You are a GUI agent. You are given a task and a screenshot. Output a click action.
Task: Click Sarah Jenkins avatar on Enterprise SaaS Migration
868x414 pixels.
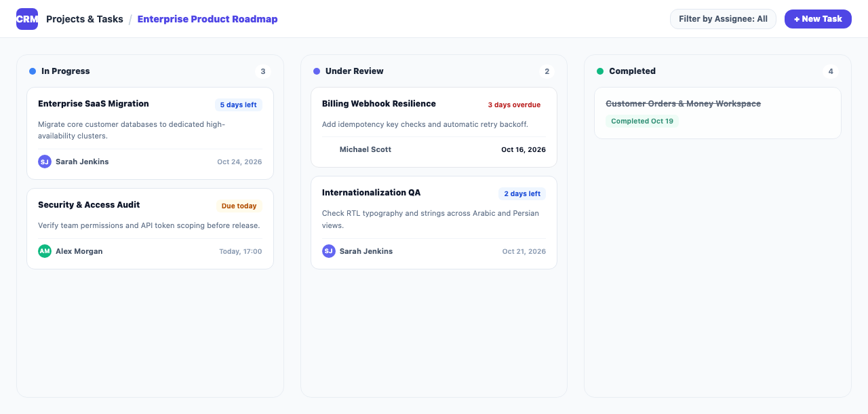(x=45, y=162)
